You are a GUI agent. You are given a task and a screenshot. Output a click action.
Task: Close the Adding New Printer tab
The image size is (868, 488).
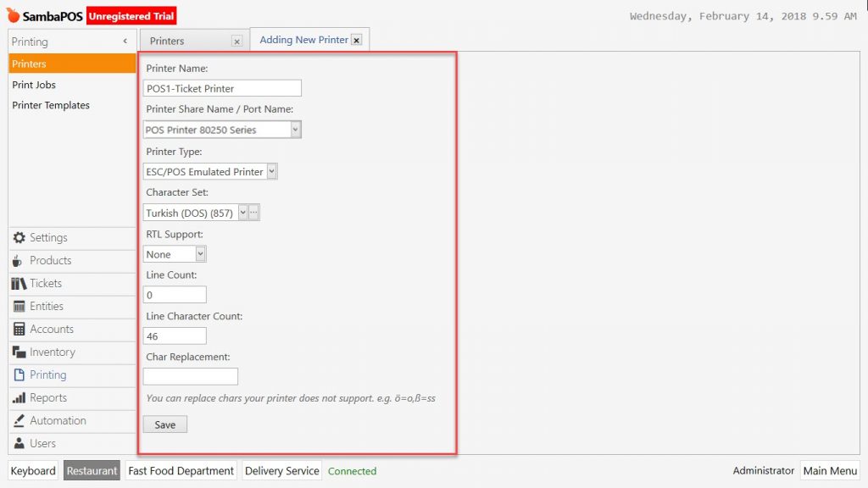pos(357,41)
